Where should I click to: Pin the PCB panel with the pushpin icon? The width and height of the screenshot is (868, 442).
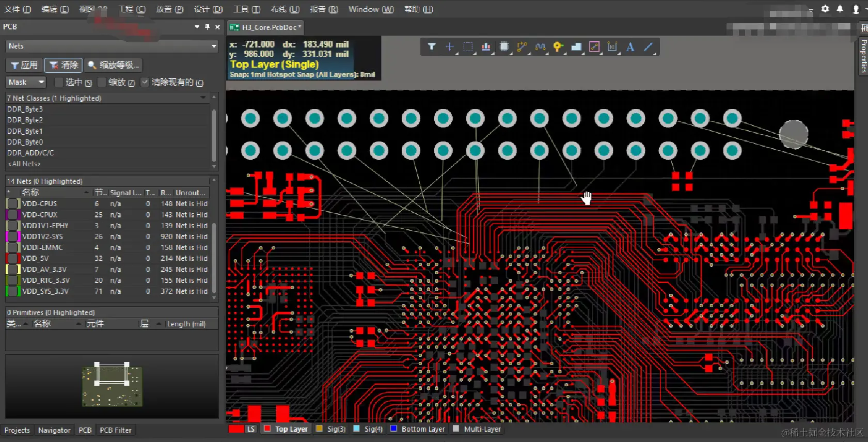click(x=208, y=27)
